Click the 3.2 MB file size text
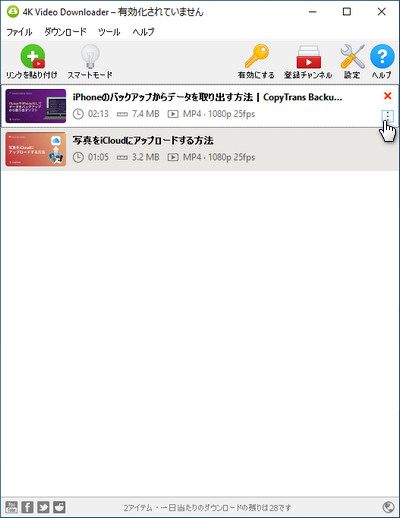 (146, 157)
